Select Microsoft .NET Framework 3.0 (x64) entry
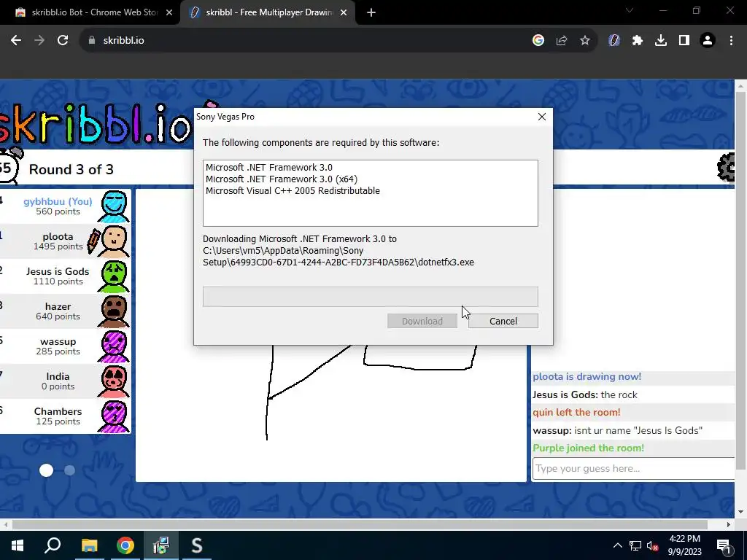 pos(282,179)
